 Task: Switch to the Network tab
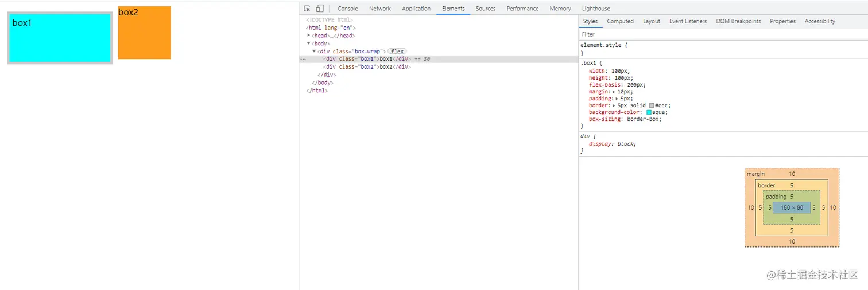(379, 9)
